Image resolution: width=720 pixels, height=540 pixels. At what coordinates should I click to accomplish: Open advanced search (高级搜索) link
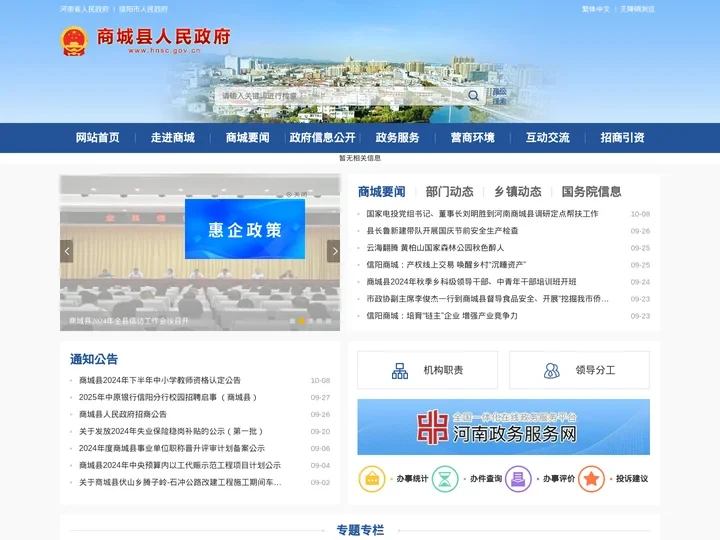(500, 96)
